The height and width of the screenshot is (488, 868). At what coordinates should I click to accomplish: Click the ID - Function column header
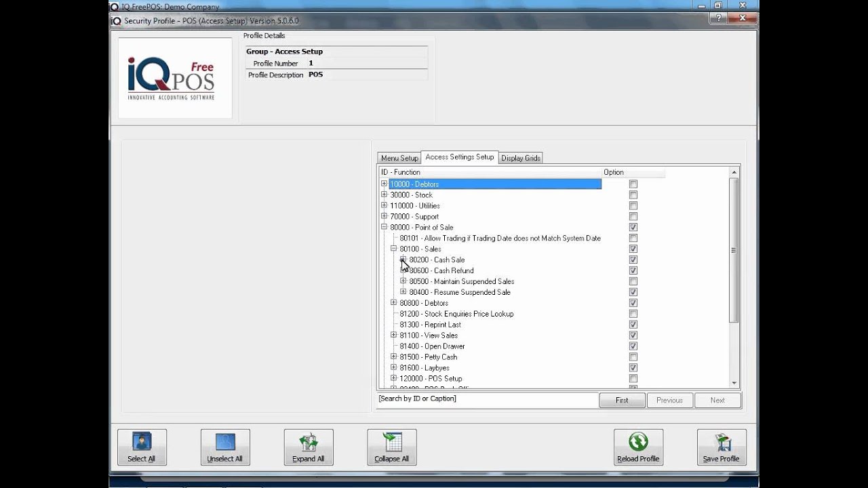(x=490, y=172)
